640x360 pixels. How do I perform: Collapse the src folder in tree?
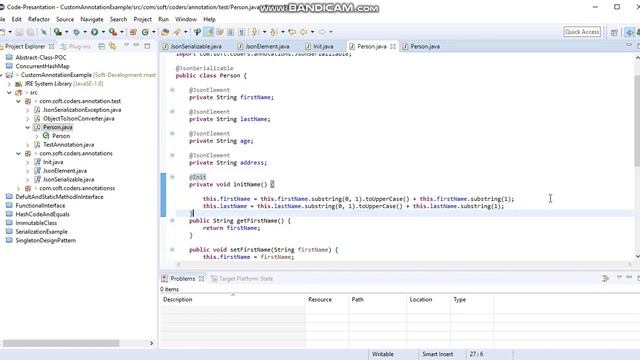[x=9, y=93]
